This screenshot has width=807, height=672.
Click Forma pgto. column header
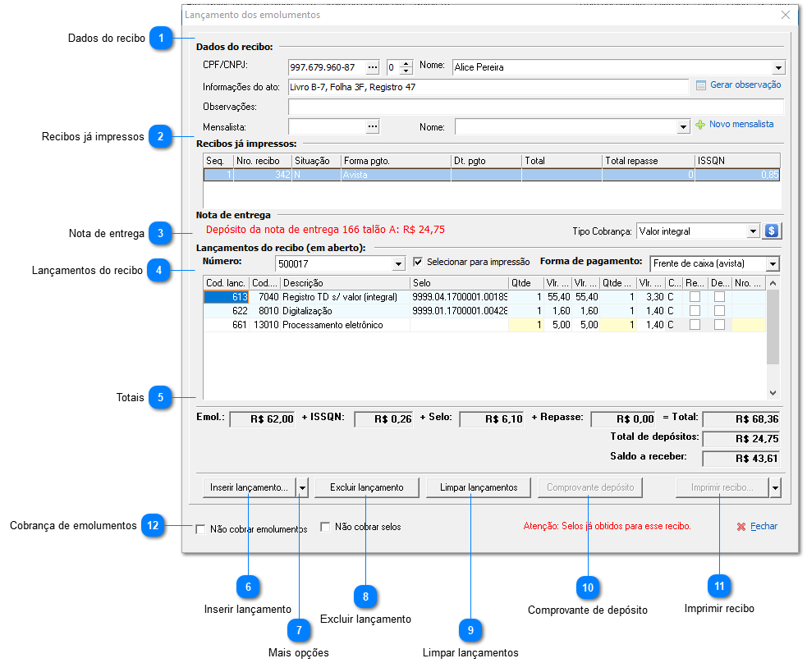point(396,161)
